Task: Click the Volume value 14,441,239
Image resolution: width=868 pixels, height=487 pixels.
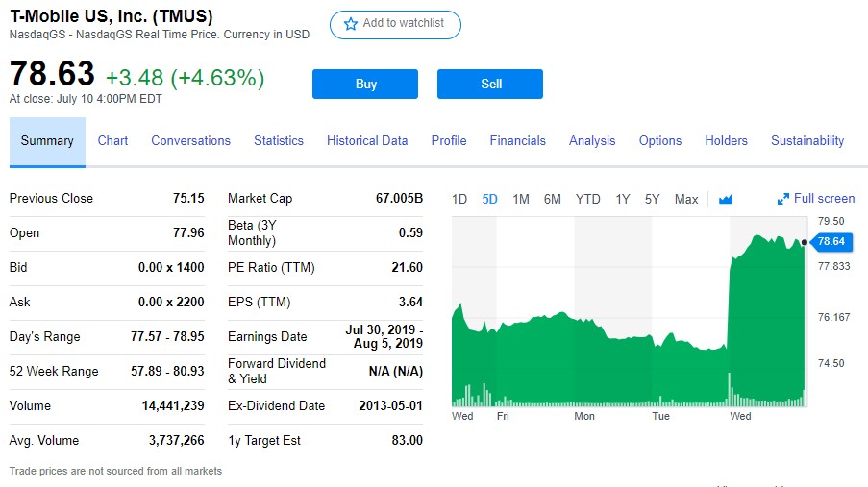Action: tap(173, 405)
